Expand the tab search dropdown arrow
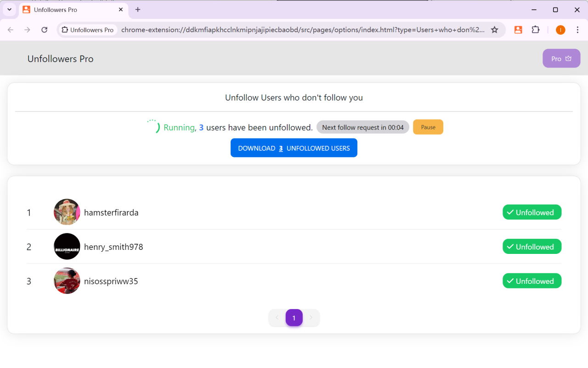 coord(9,10)
